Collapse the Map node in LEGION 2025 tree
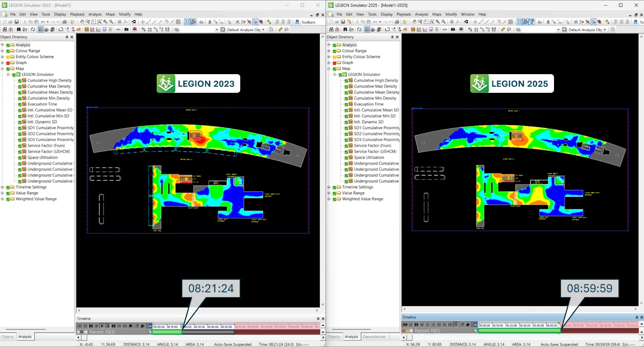 tap(329, 69)
